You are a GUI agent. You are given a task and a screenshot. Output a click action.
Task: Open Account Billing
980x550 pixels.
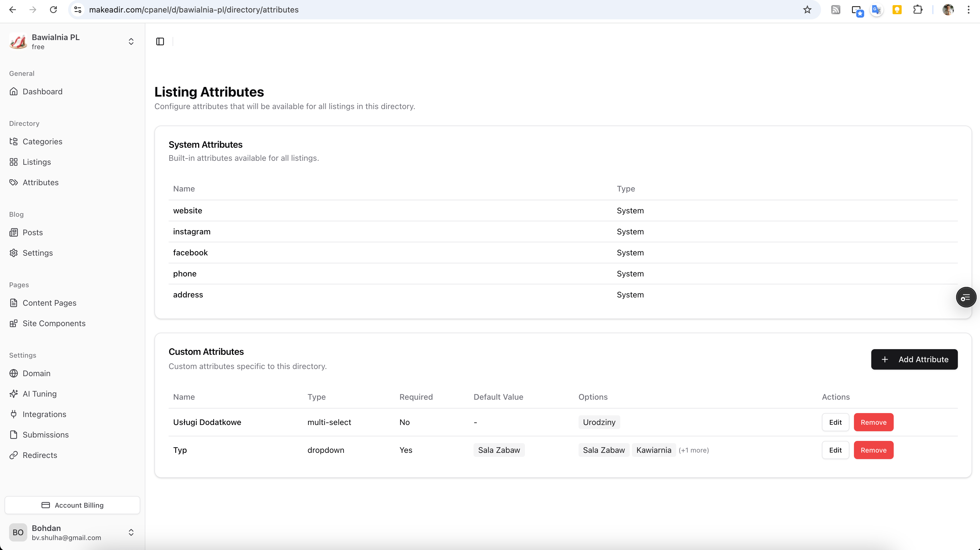pyautogui.click(x=72, y=505)
